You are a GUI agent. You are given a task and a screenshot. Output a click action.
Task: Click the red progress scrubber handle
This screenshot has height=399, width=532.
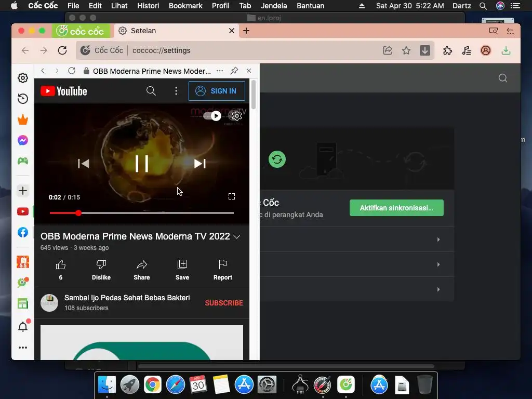(78, 213)
